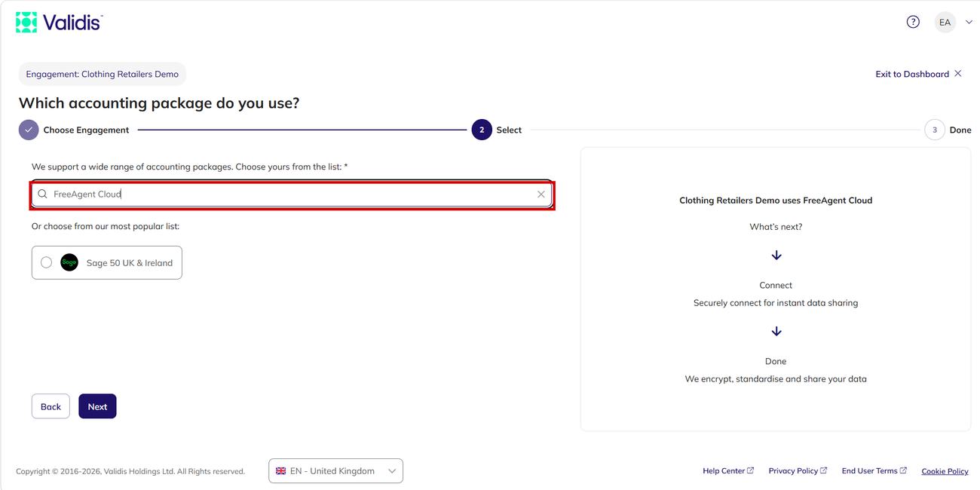Click the X icon beside Exit to Dashboard
The height and width of the screenshot is (490, 980).
(958, 74)
